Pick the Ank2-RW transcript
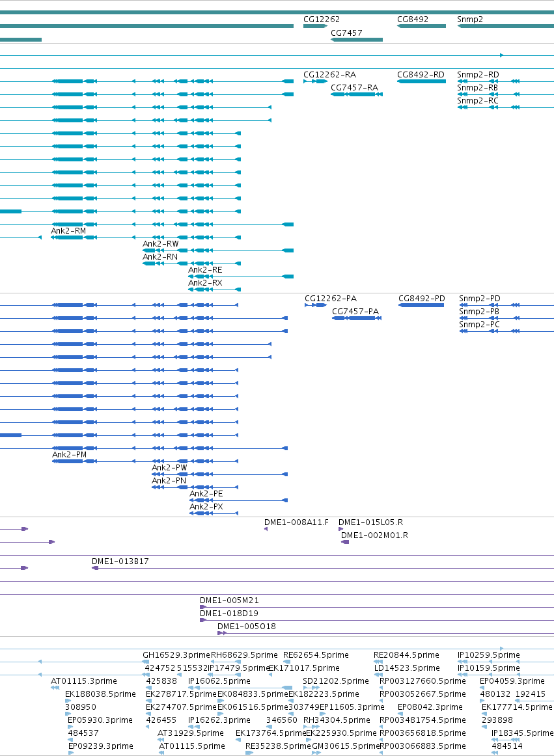The image size is (554, 756). coord(217,250)
